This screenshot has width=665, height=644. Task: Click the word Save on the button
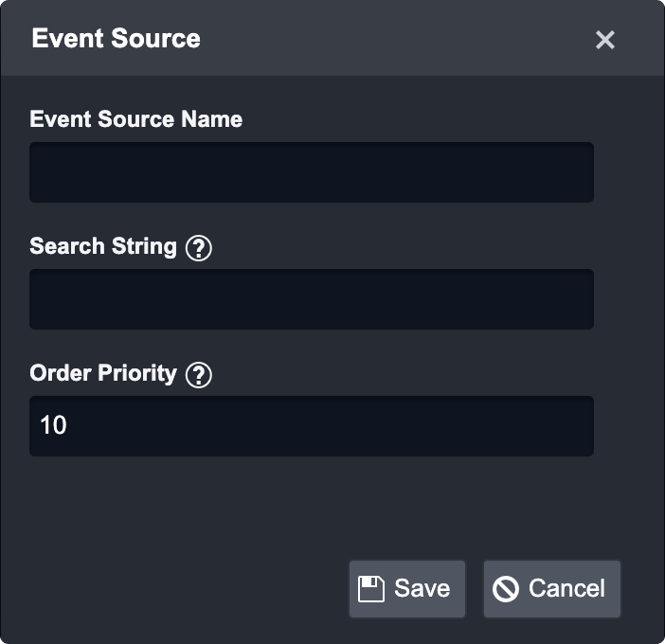(422, 589)
